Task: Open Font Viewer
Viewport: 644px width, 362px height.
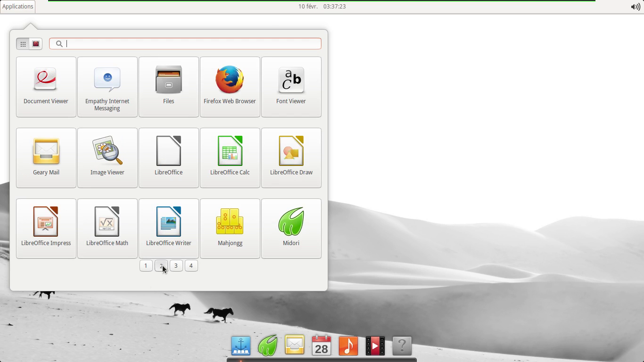Action: point(291,87)
